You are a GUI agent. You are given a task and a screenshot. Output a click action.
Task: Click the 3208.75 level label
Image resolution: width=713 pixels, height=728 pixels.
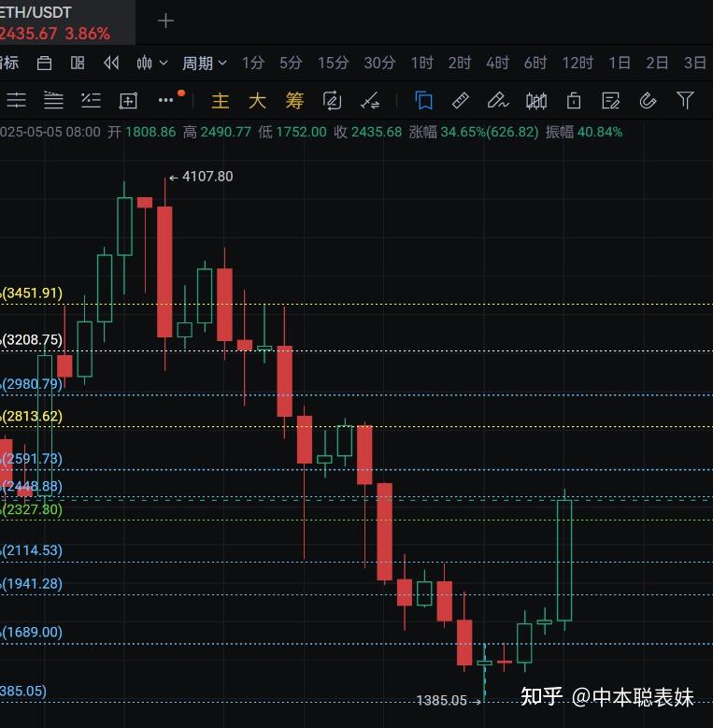coord(32,340)
